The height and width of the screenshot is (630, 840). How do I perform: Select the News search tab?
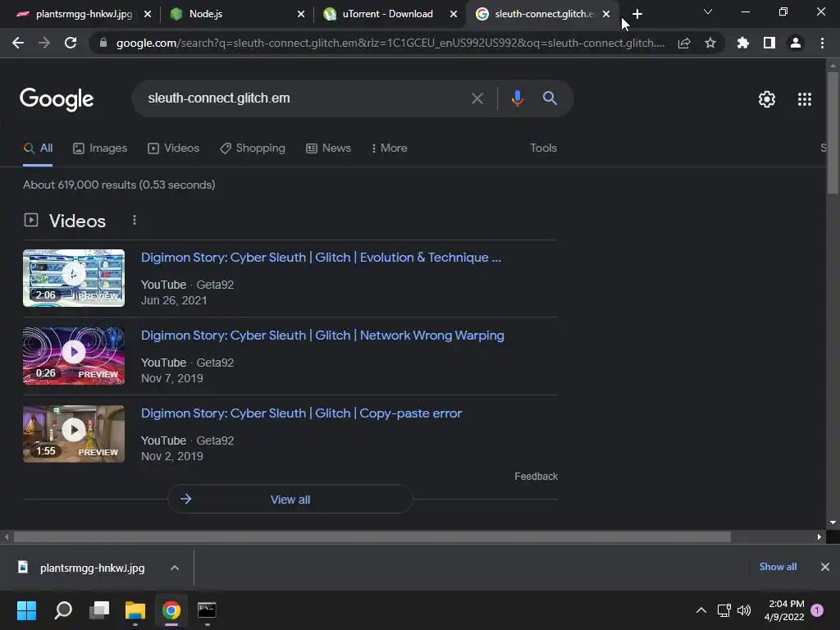[x=328, y=148]
